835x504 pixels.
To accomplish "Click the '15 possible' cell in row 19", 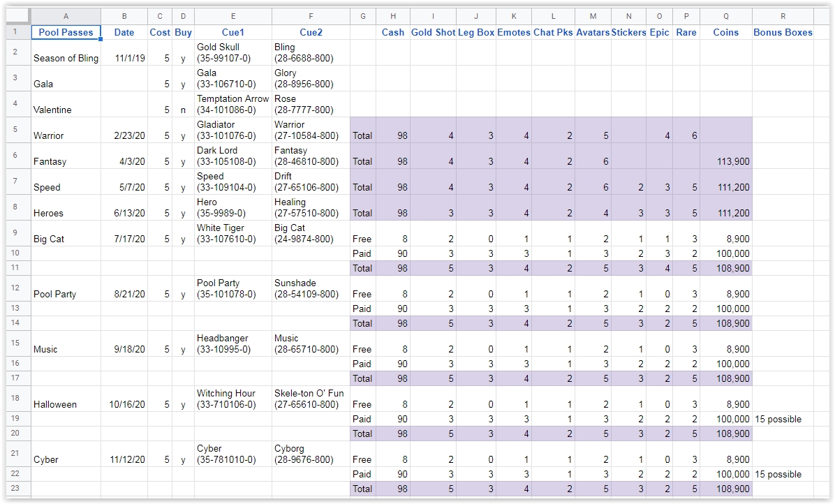I will pyautogui.click(x=783, y=419).
